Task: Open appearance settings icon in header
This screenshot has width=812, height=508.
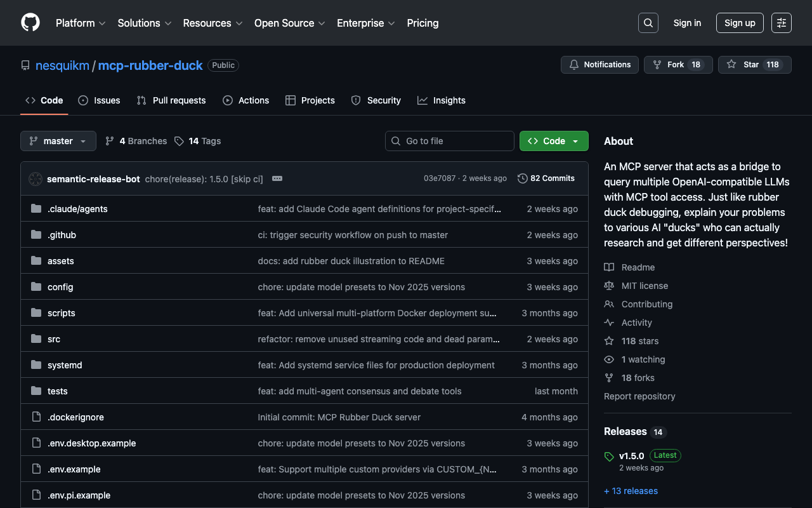Action: (781, 23)
